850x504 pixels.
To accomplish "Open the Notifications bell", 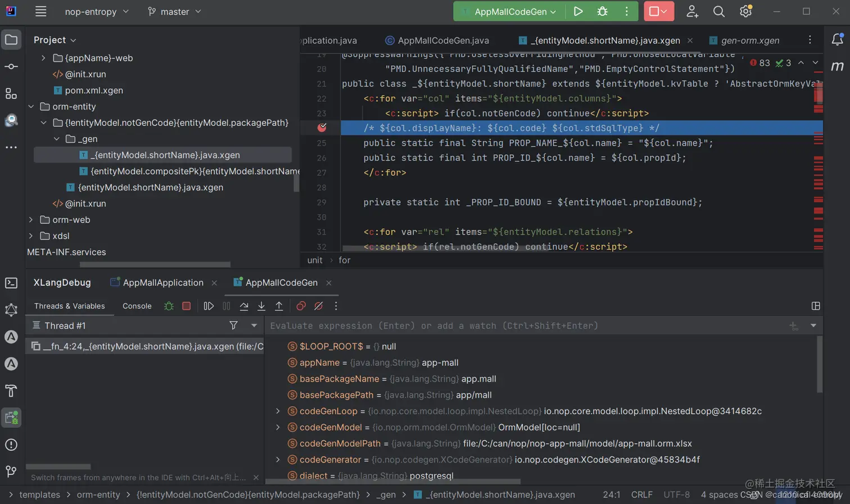I will pos(837,39).
